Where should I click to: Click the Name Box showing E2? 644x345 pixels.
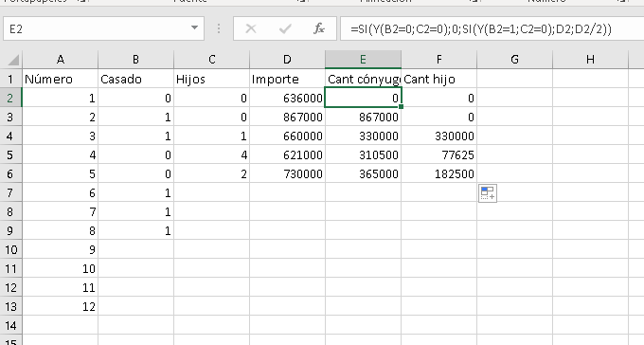[x=103, y=28]
